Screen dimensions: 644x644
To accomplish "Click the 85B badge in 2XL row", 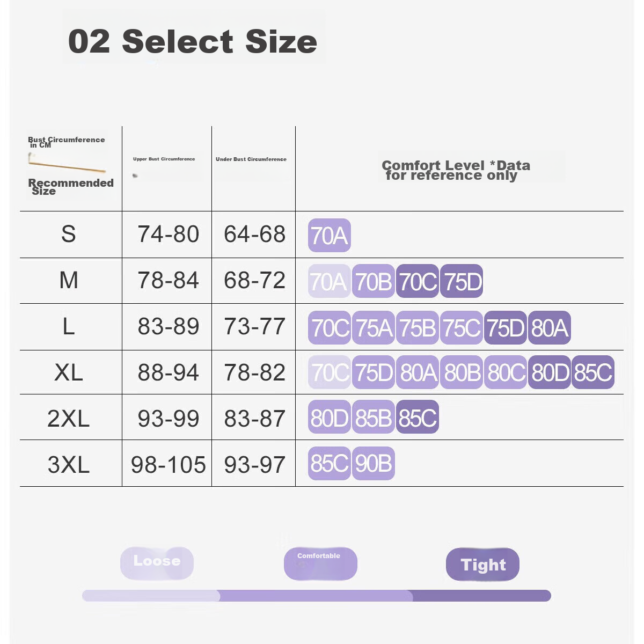I will pyautogui.click(x=374, y=417).
